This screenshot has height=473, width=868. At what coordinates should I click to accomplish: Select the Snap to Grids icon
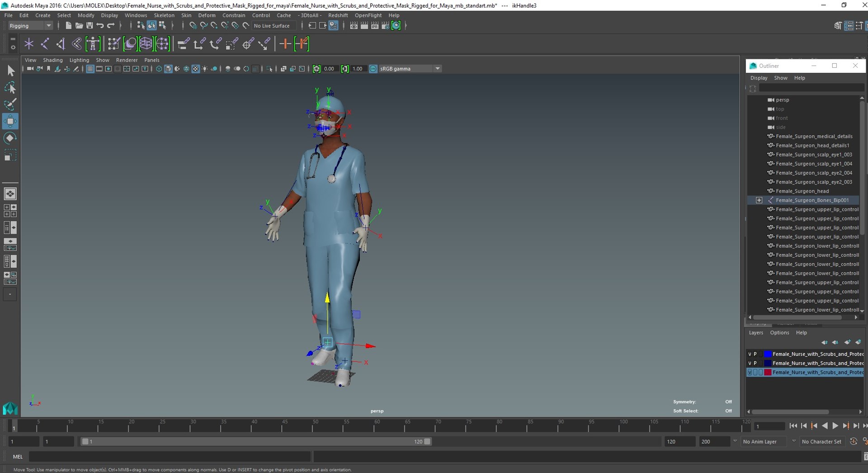(x=193, y=26)
